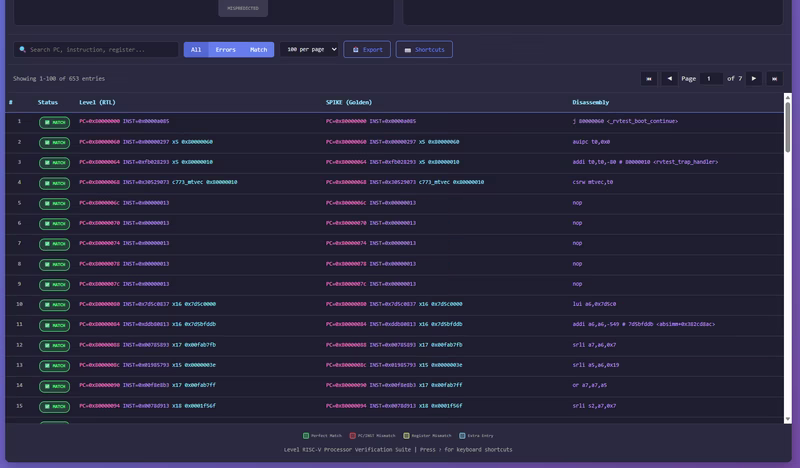Click the Disassembly column header
The width and height of the screenshot is (800, 468).
590,102
